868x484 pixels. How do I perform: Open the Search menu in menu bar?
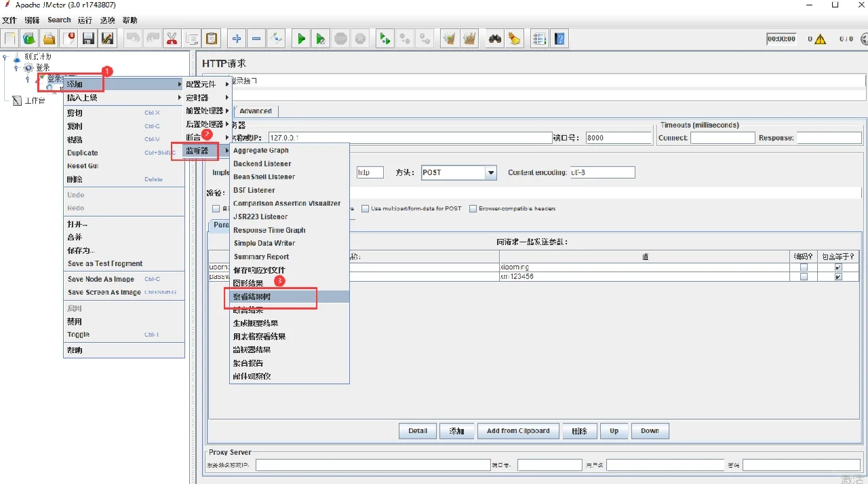59,20
